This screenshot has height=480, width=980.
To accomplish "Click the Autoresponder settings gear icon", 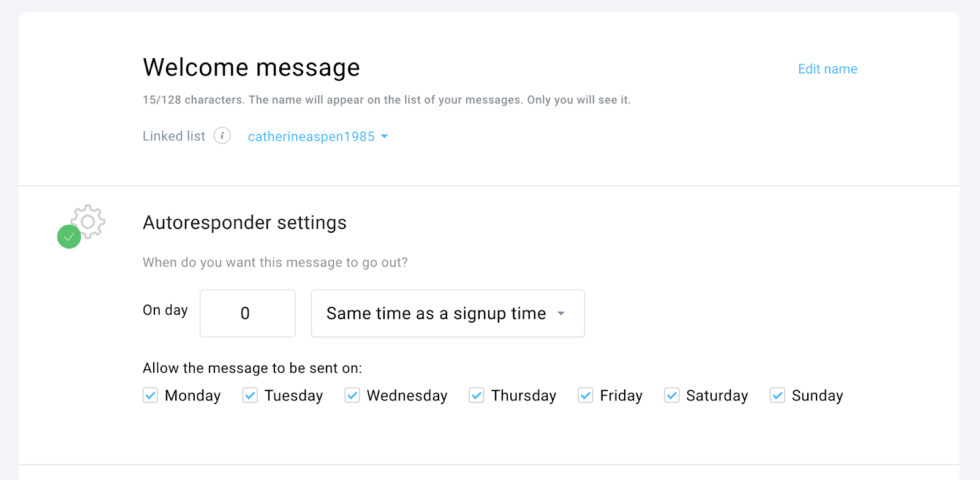I will point(89,221).
